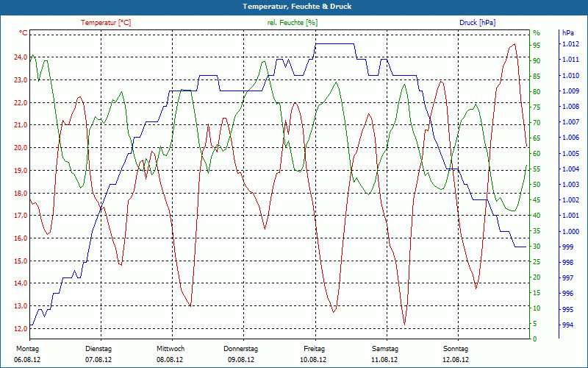Click the 15,0 tick on the temperature axis

click(21, 261)
